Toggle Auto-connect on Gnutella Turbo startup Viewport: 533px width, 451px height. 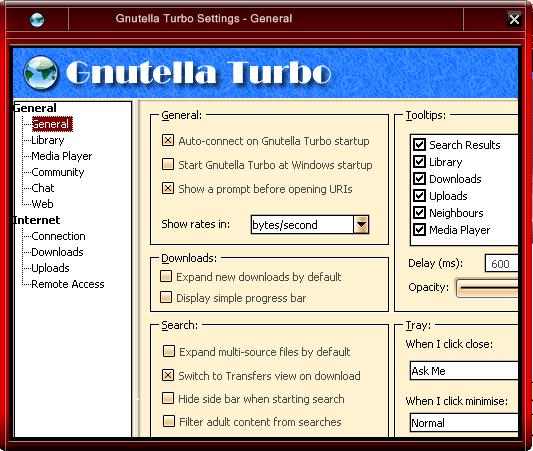pos(168,140)
